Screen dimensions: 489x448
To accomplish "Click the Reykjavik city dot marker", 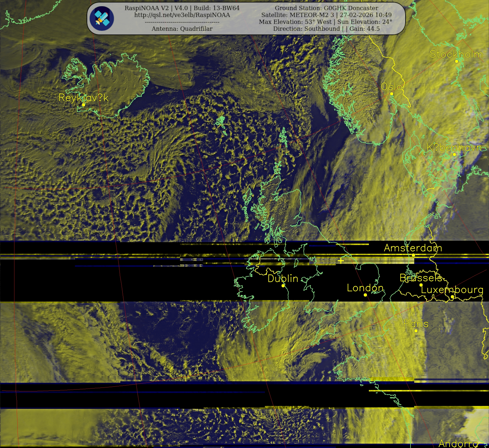I will click(x=83, y=105).
